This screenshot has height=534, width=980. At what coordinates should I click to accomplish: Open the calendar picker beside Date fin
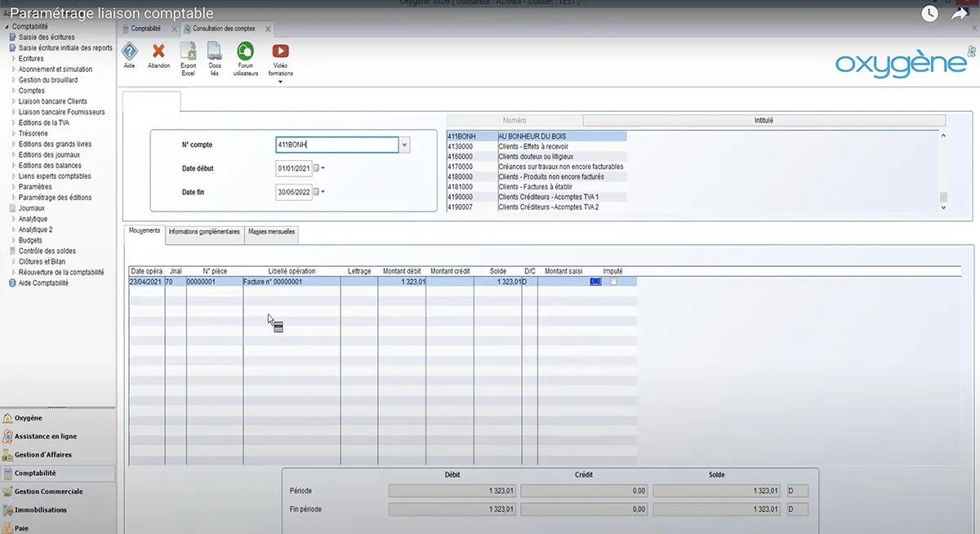pyautogui.click(x=318, y=193)
